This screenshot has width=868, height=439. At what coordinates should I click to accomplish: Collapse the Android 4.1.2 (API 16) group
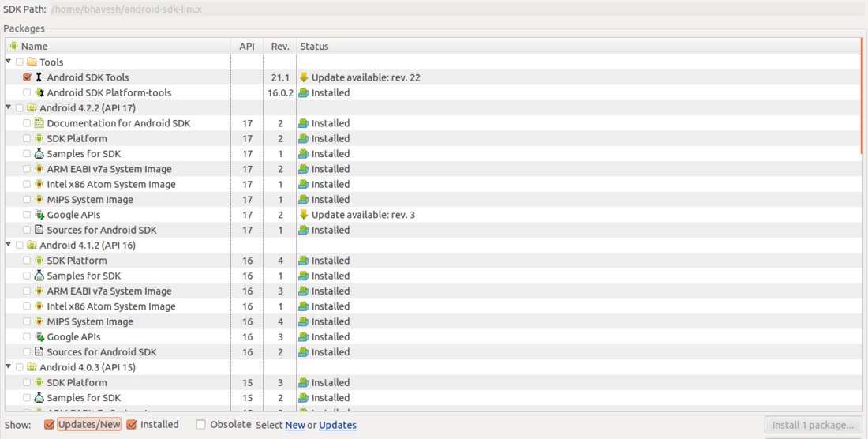click(9, 245)
